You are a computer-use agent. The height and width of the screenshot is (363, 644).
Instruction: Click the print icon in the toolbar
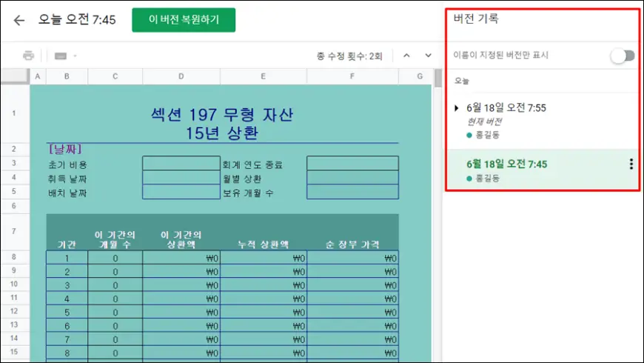click(28, 56)
